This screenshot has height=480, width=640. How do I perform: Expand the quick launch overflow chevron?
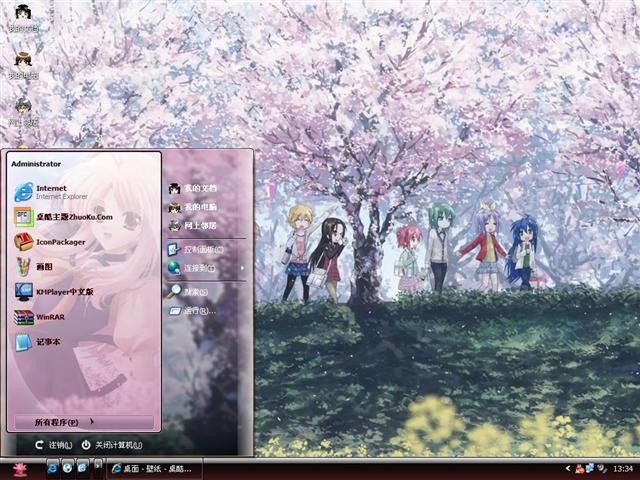98,465
